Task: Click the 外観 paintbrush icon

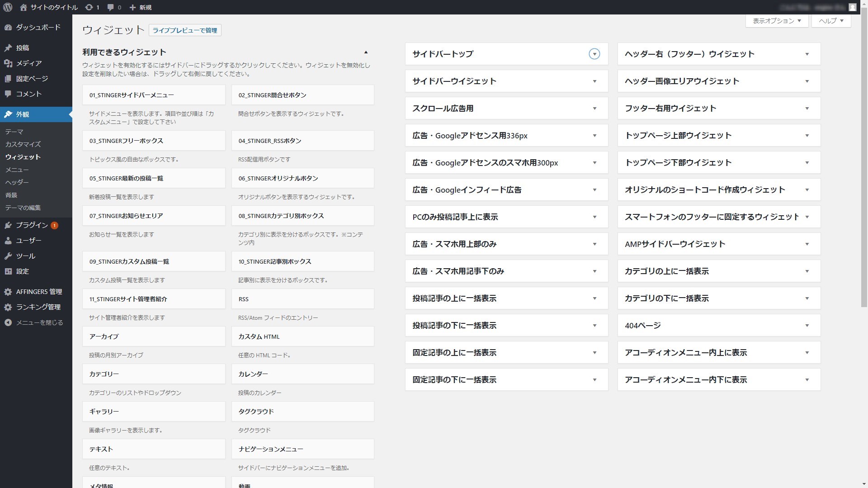Action: pos(8,114)
